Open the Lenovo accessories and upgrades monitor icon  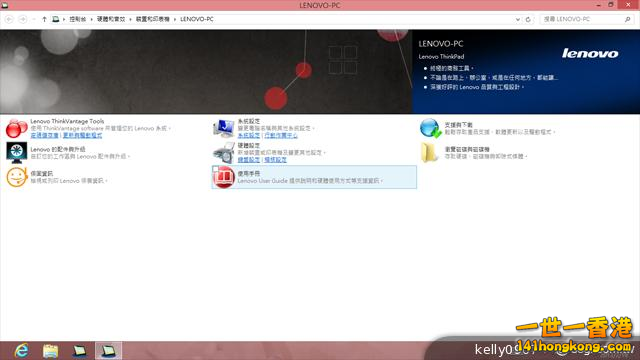[x=17, y=152]
